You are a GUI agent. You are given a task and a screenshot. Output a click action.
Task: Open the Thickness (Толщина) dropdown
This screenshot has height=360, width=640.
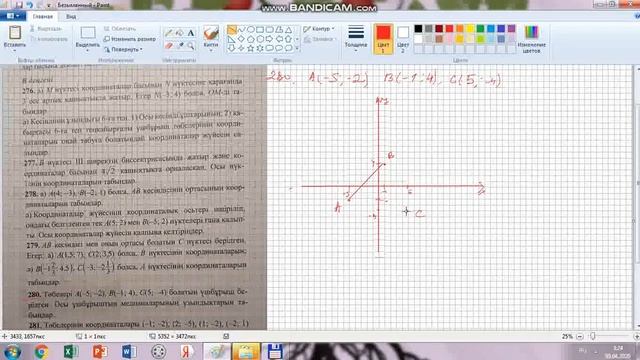pyautogui.click(x=356, y=39)
